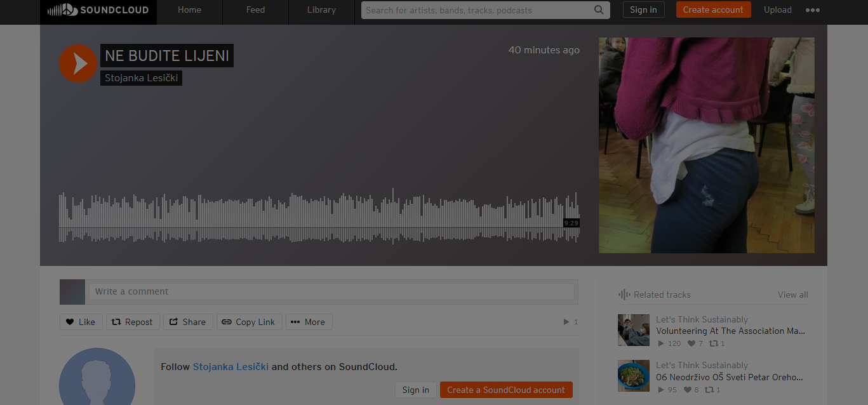
Task: Click reposts count on Volunteering track
Action: [717, 343]
